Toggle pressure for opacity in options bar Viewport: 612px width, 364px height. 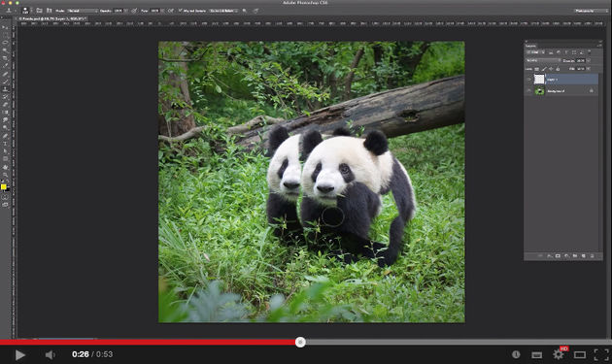coord(134,11)
